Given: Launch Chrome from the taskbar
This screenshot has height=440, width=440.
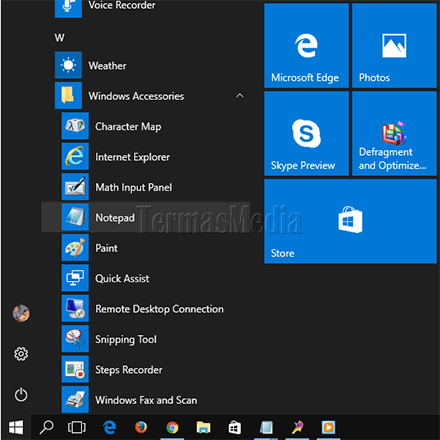Looking at the screenshot, I should 172,427.
